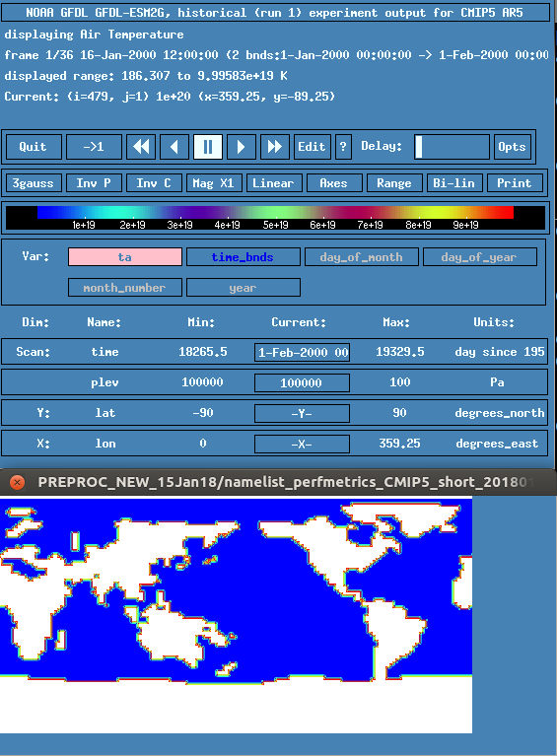The image size is (557, 756).
Task: Click the time Min value 18265.5
Action: point(203,352)
